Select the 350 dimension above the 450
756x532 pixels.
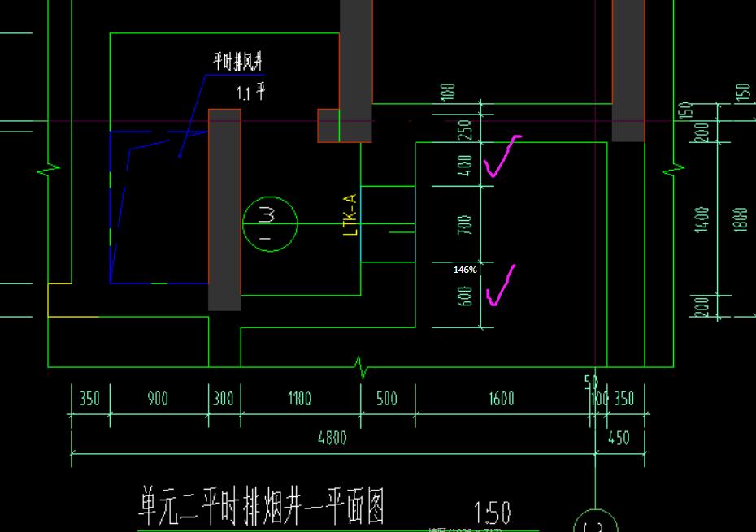(x=623, y=399)
